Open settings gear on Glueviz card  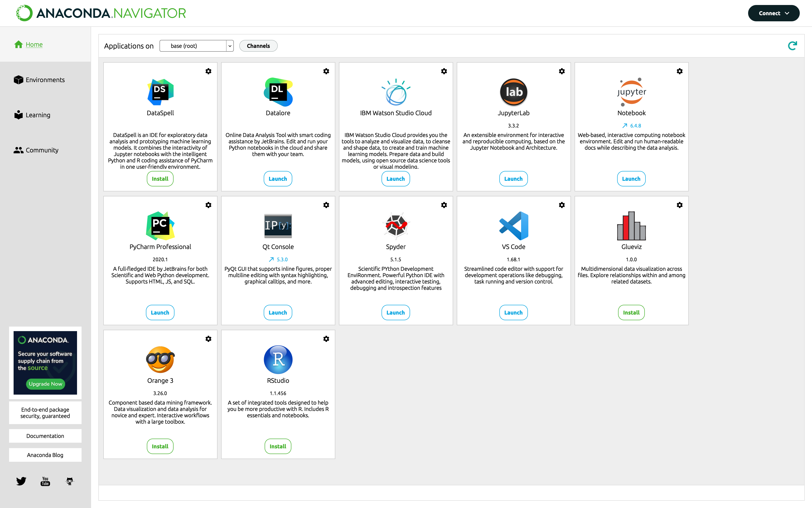click(x=679, y=205)
